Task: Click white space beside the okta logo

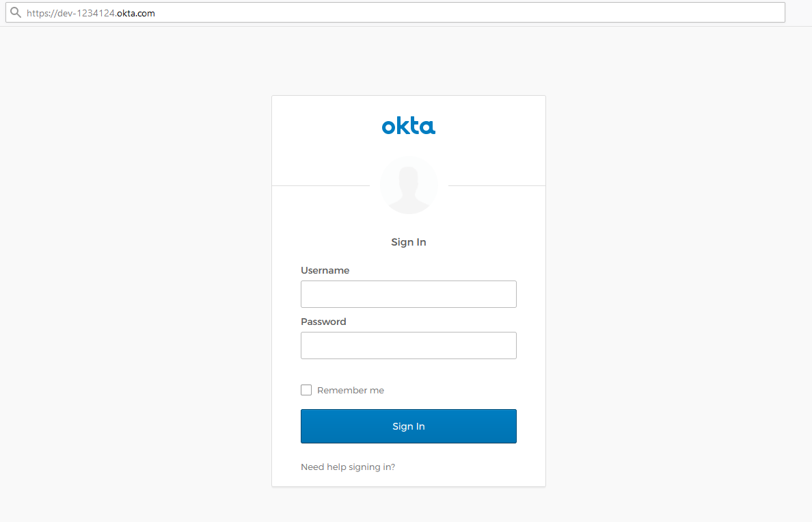Action: tap(492, 126)
